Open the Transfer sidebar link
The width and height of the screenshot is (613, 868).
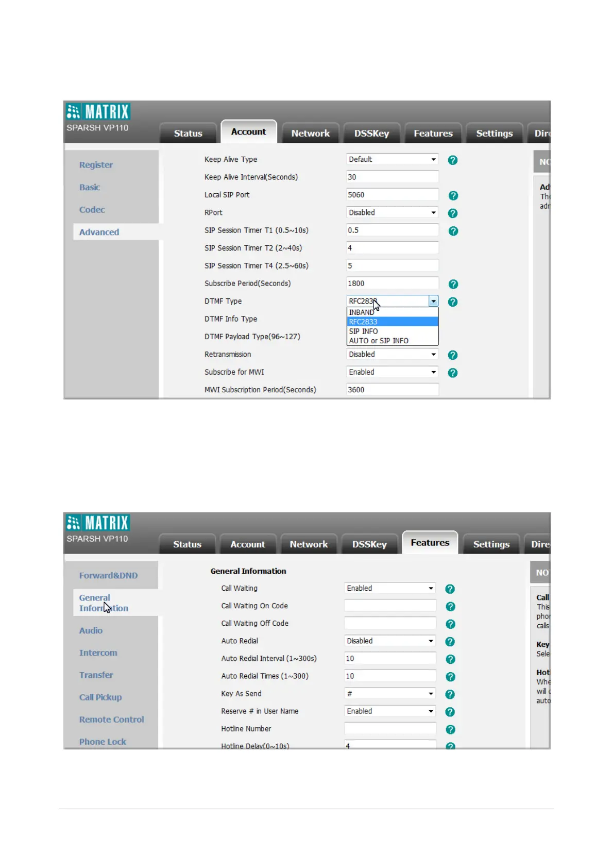(x=96, y=675)
